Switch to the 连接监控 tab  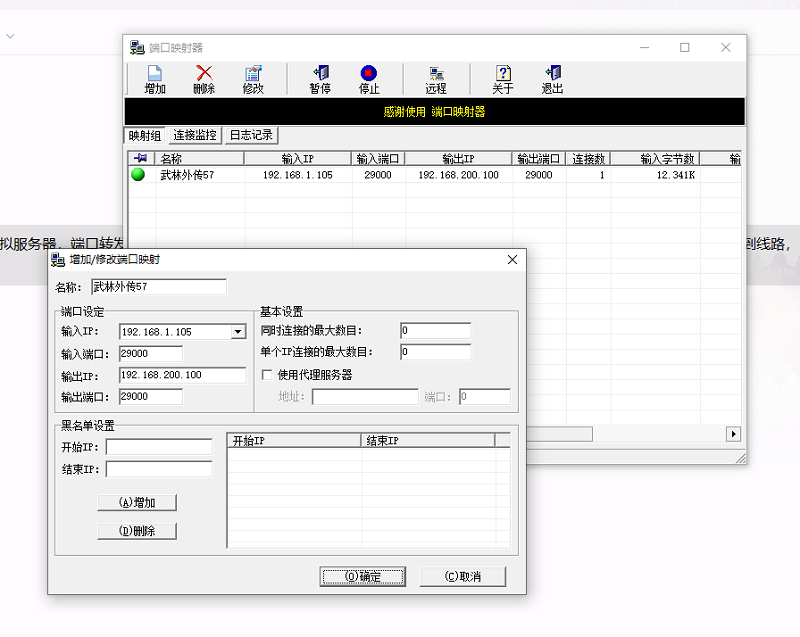[194, 135]
